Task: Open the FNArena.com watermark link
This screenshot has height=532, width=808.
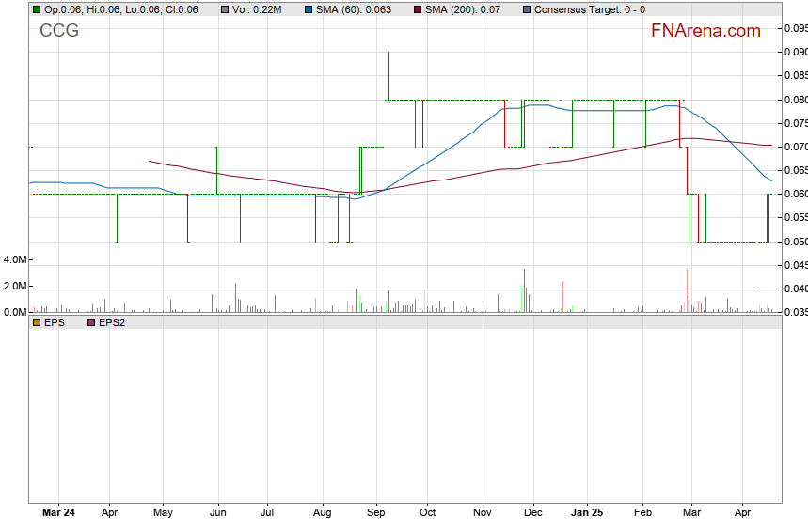Action: click(x=705, y=31)
